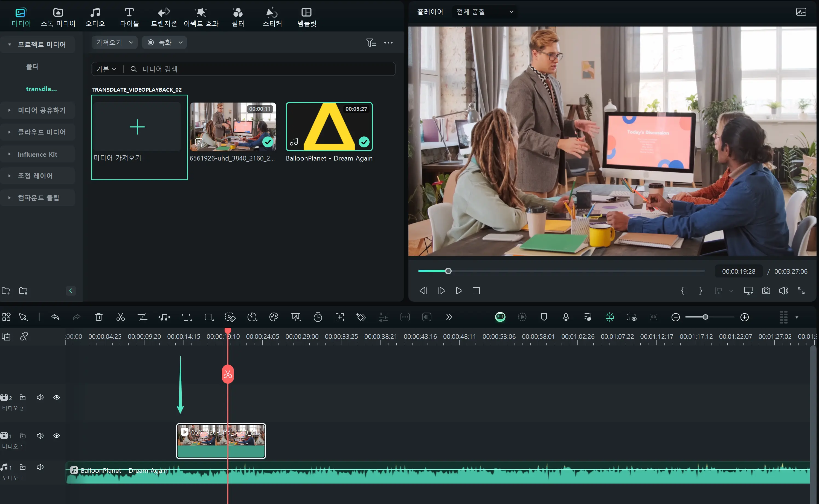Viewport: 819px width, 504px height.
Task: Select the text tool icon
Action: pos(187,317)
